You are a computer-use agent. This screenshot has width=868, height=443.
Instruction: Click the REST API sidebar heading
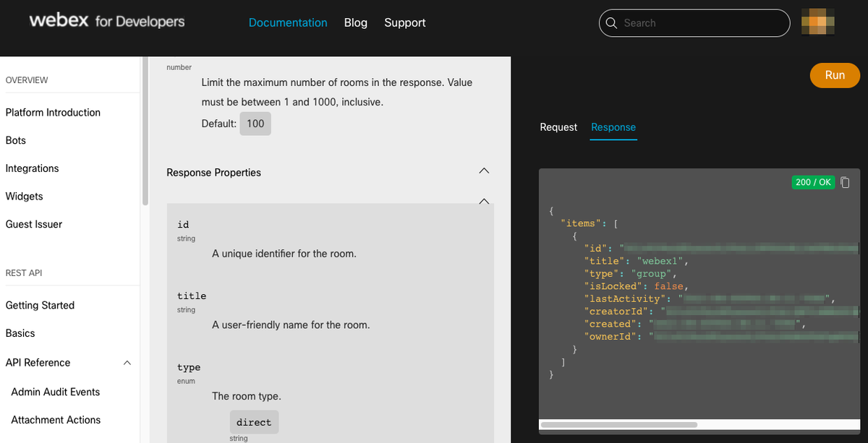tap(24, 273)
